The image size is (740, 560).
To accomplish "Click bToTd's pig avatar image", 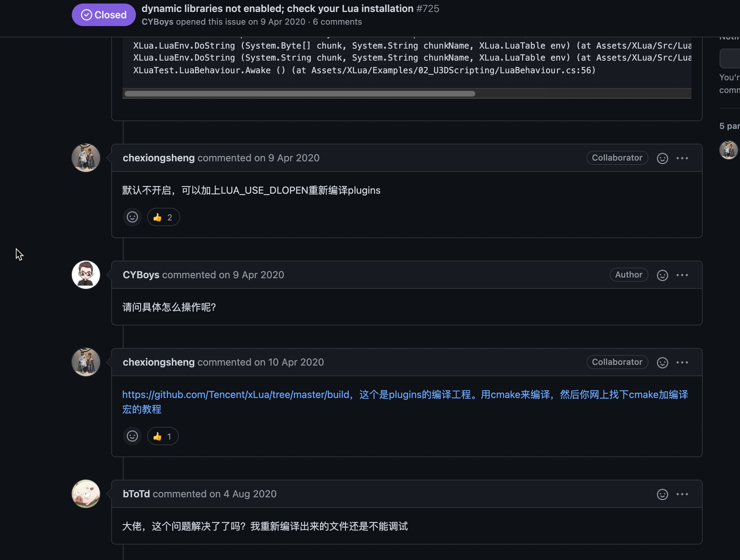I will [86, 494].
